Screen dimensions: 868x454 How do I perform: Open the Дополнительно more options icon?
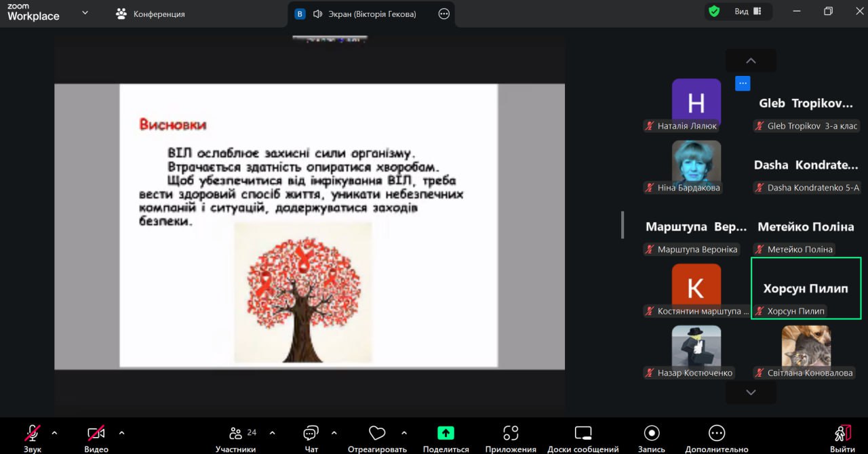tap(716, 434)
